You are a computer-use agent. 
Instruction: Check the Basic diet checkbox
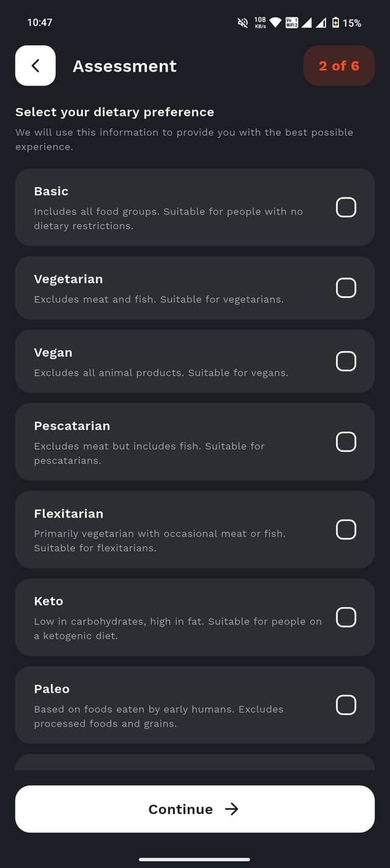click(x=346, y=207)
